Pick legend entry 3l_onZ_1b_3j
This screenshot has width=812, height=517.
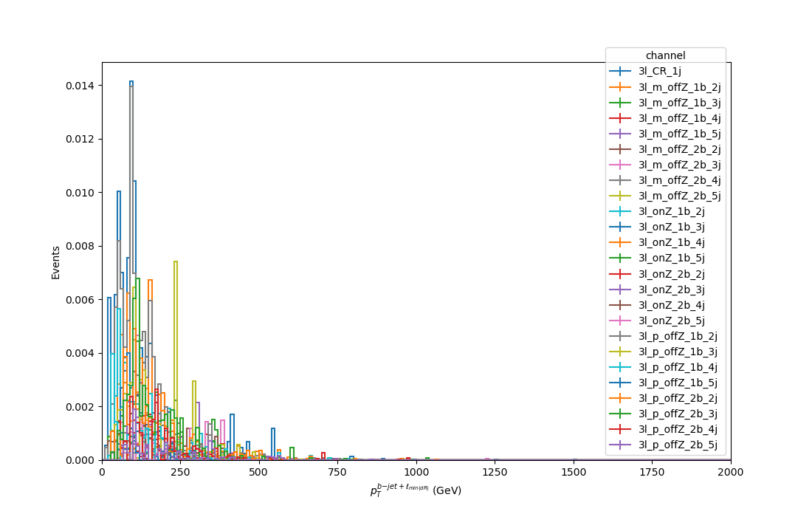[671, 227]
